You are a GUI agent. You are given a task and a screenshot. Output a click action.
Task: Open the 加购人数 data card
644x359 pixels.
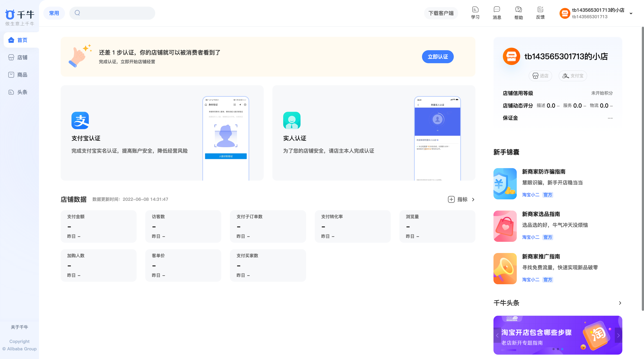click(99, 265)
